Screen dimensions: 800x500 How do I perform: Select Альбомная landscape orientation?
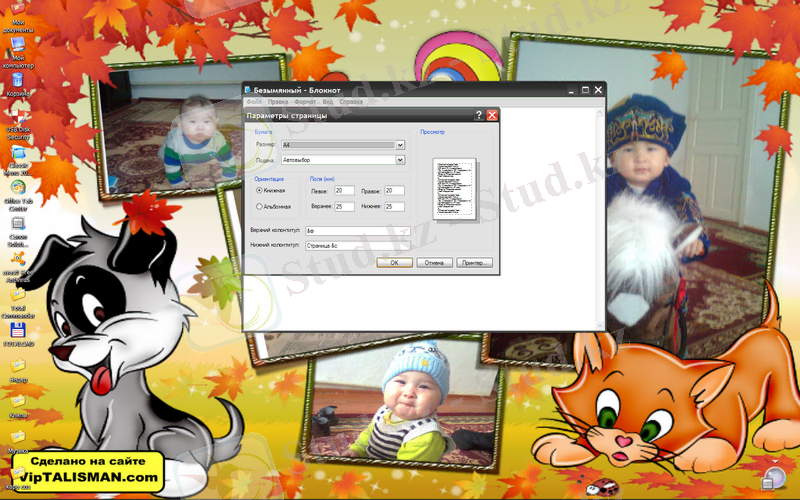click(260, 207)
